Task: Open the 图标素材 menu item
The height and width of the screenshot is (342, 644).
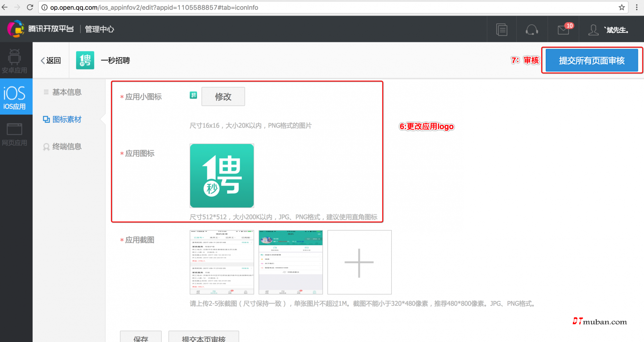Action: click(x=67, y=119)
